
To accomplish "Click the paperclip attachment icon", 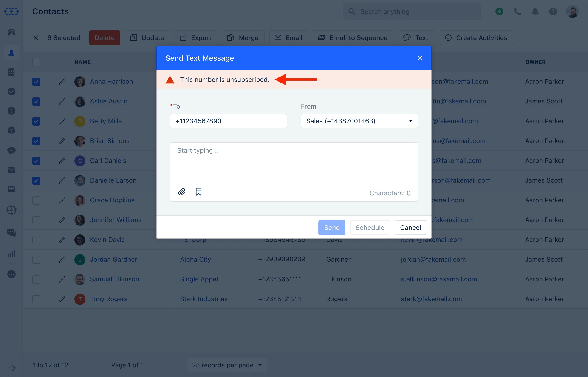I will point(181,192).
